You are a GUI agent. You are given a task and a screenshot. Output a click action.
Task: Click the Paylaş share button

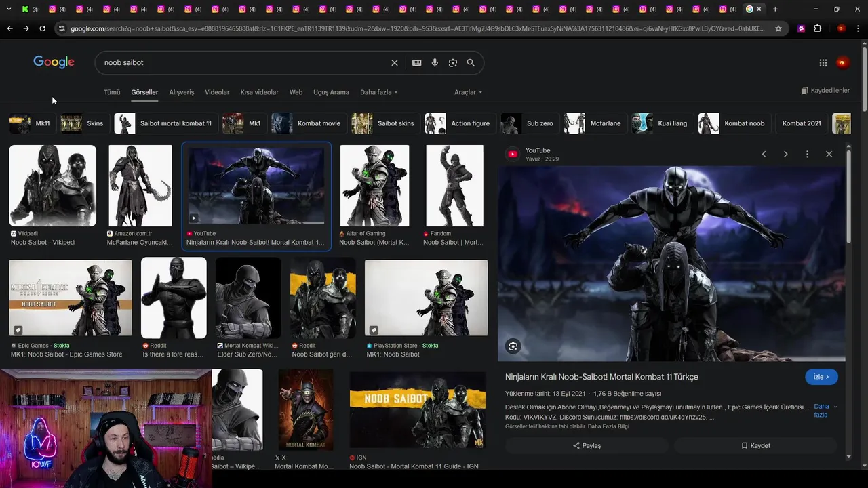tap(587, 445)
